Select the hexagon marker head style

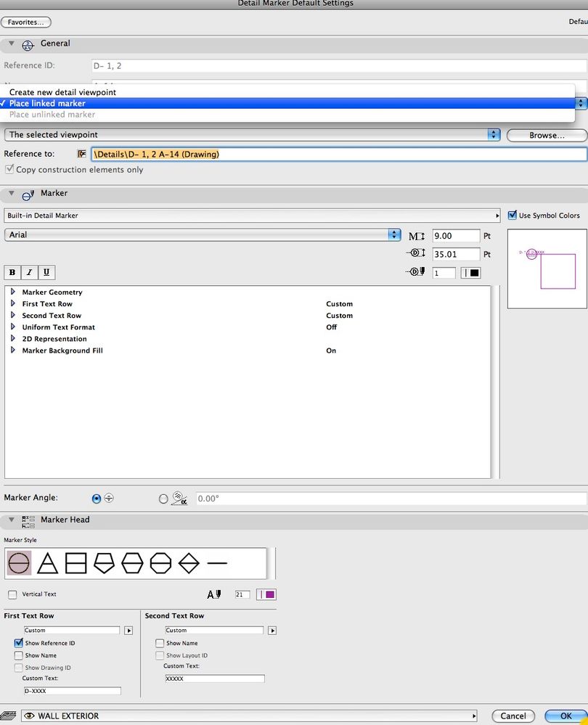[132, 563]
